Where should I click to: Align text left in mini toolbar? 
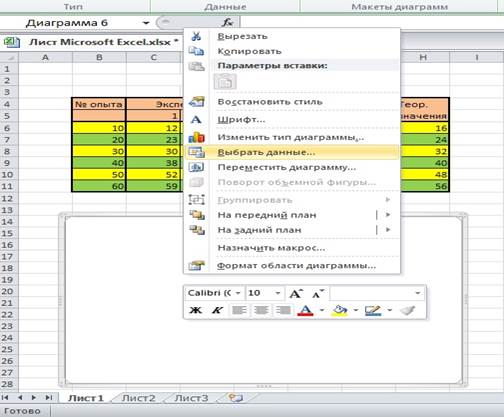pyautogui.click(x=239, y=310)
